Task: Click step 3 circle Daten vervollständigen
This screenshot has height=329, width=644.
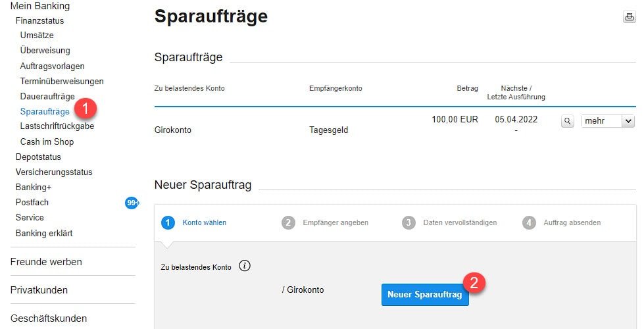Action: (409, 222)
